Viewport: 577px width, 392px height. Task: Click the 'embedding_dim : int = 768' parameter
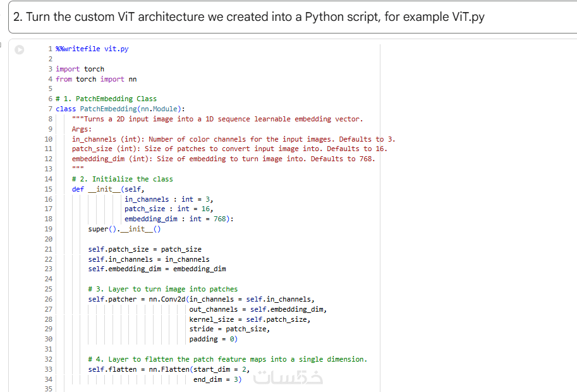point(179,219)
